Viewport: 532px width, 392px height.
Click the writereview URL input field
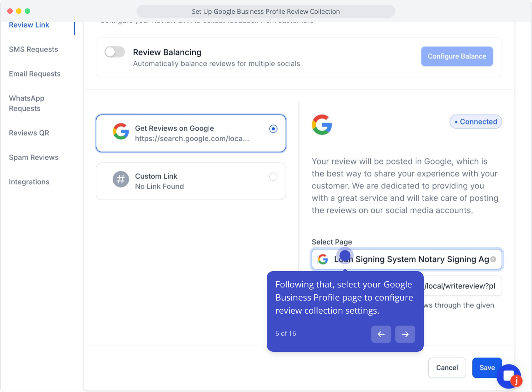pos(463,286)
